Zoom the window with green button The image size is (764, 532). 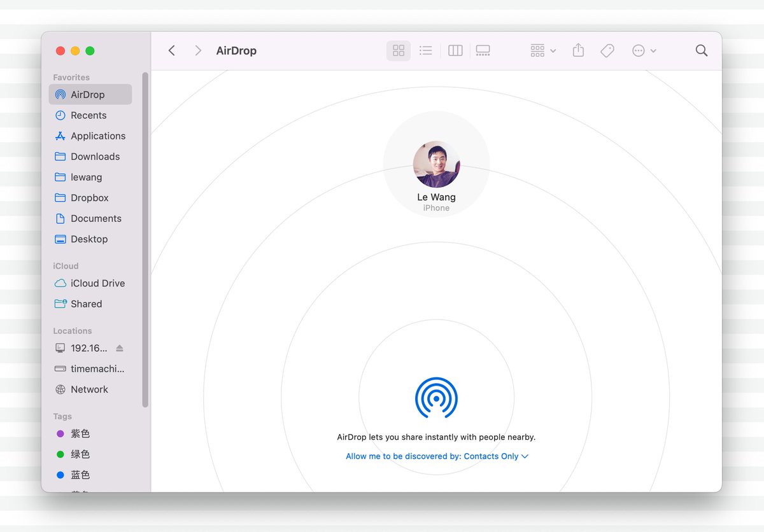coord(90,51)
